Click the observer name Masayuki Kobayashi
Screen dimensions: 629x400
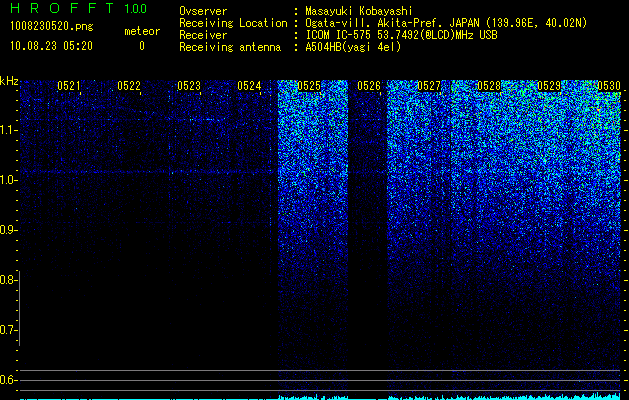click(x=359, y=11)
